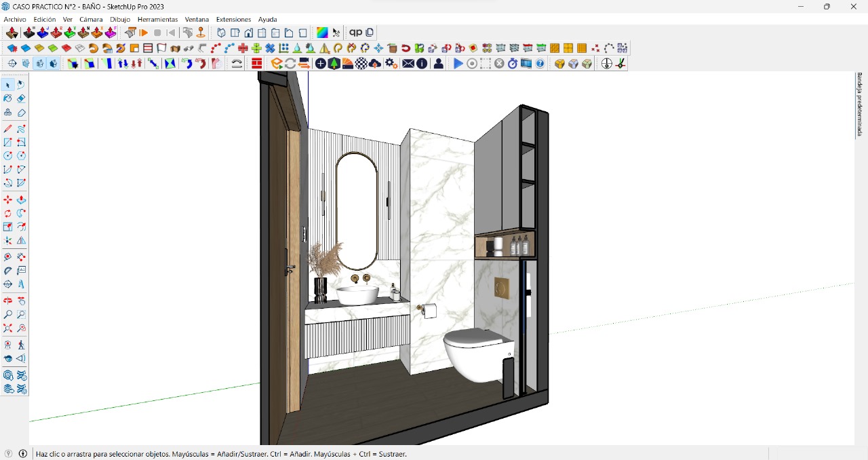
Task: Click the Rotate tool
Action: (7, 214)
